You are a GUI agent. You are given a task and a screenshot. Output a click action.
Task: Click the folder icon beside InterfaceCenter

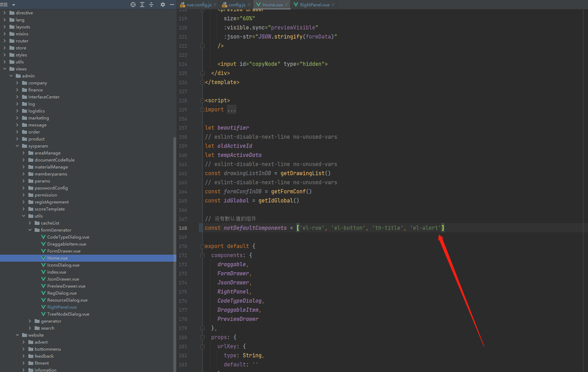click(25, 97)
